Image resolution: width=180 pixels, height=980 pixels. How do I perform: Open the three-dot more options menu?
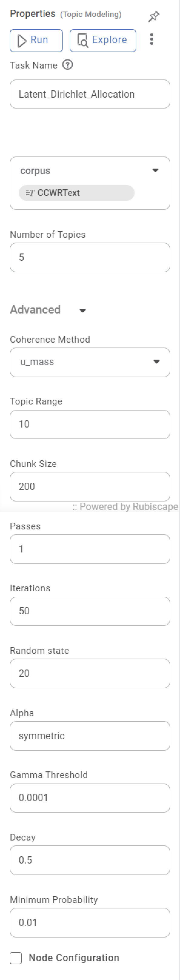point(152,39)
